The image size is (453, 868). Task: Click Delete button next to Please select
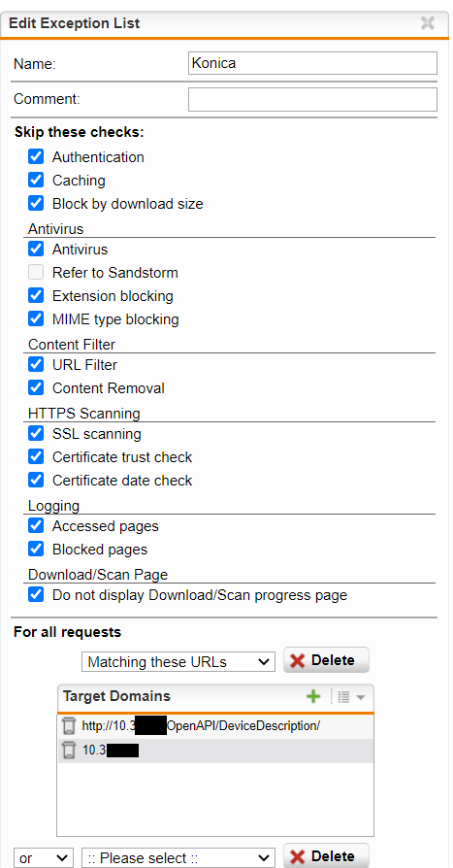[326, 855]
